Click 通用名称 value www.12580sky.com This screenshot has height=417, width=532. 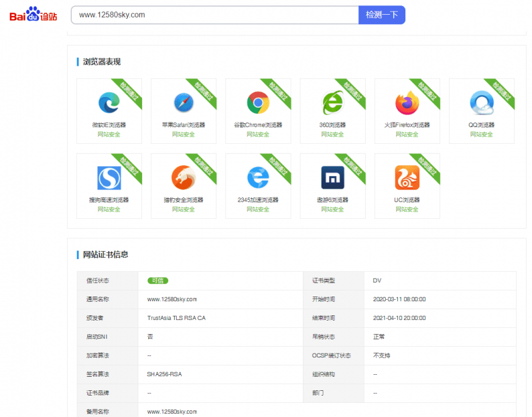point(172,299)
